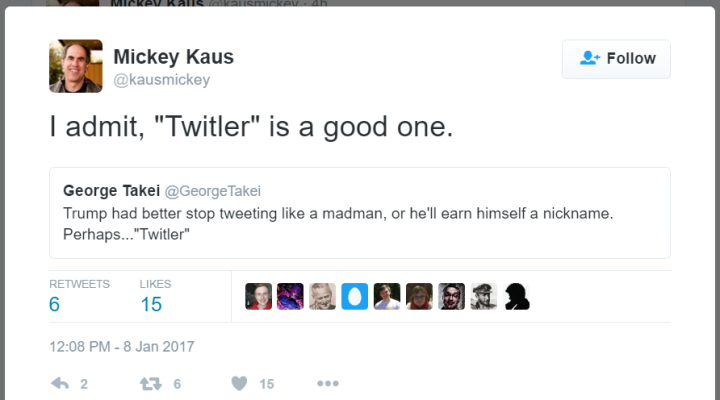Click the black-and-white gray-haired man avatar

point(323,296)
